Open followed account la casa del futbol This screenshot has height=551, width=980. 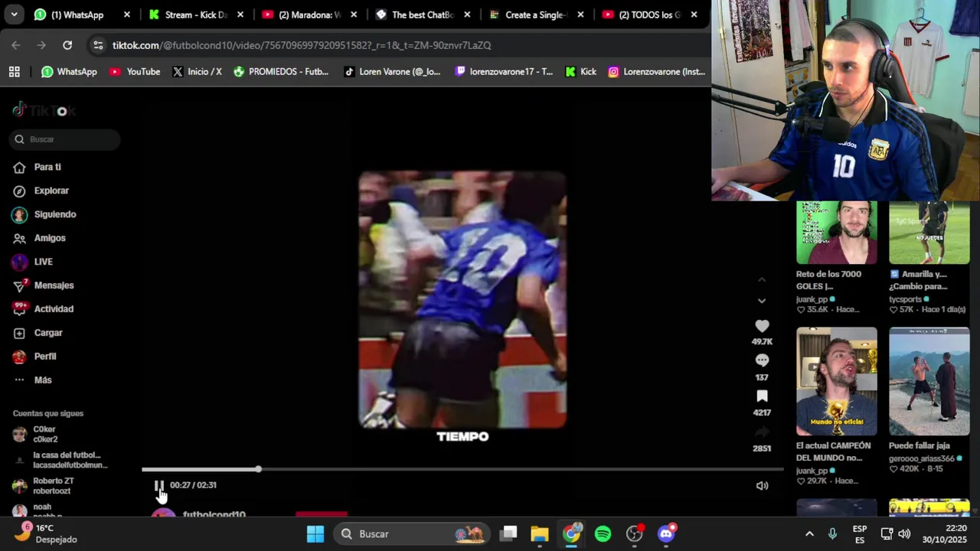click(x=66, y=460)
